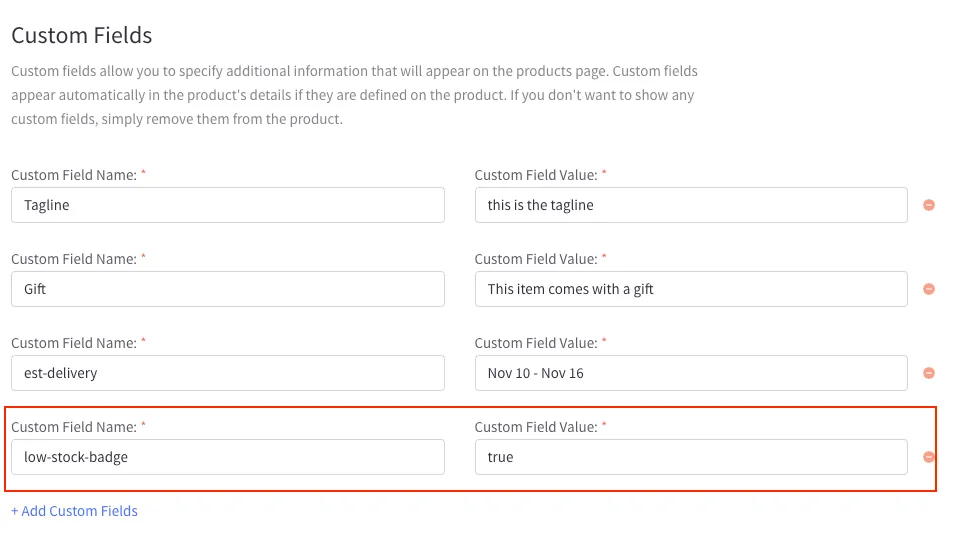Click the Custom Field Name label above low-stock-badge

tap(74, 427)
